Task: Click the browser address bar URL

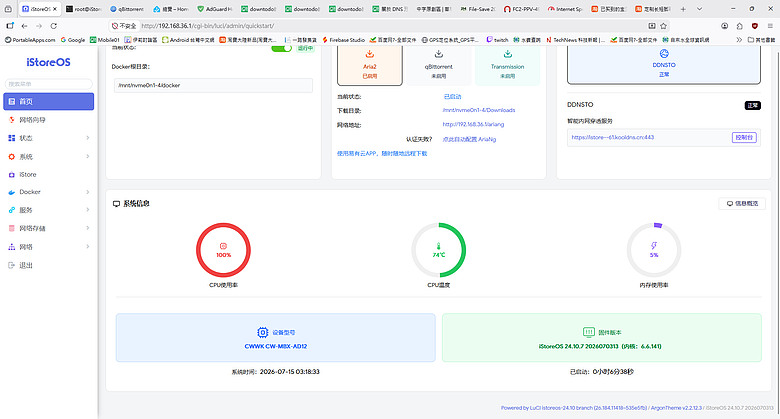Action: click(207, 26)
